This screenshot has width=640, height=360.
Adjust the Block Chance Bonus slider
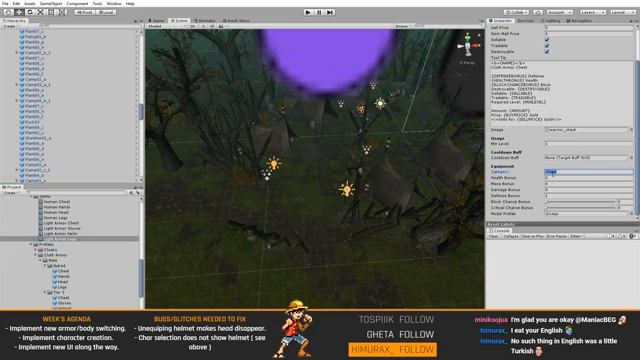click(580, 202)
